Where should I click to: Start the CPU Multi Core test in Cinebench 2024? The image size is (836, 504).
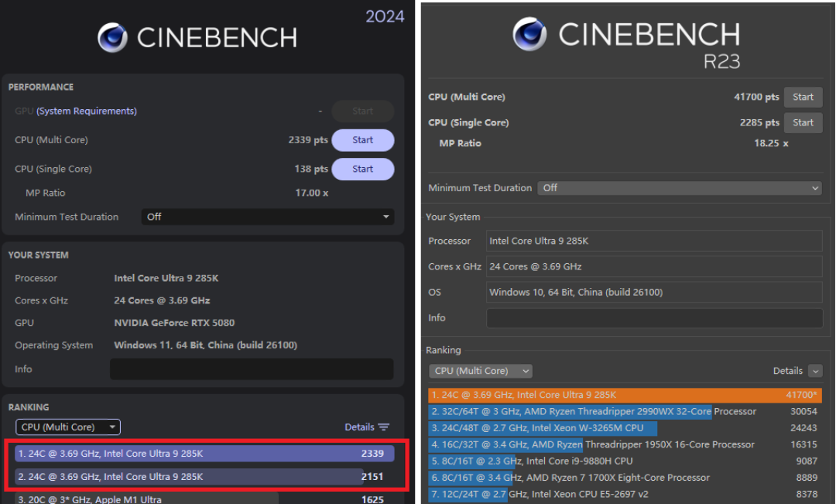pyautogui.click(x=362, y=140)
